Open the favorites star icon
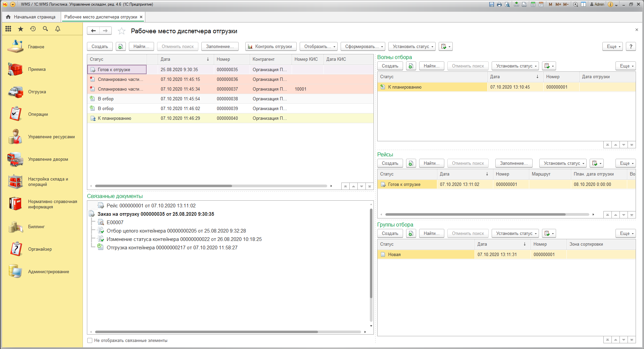This screenshot has width=644, height=349. click(x=20, y=29)
